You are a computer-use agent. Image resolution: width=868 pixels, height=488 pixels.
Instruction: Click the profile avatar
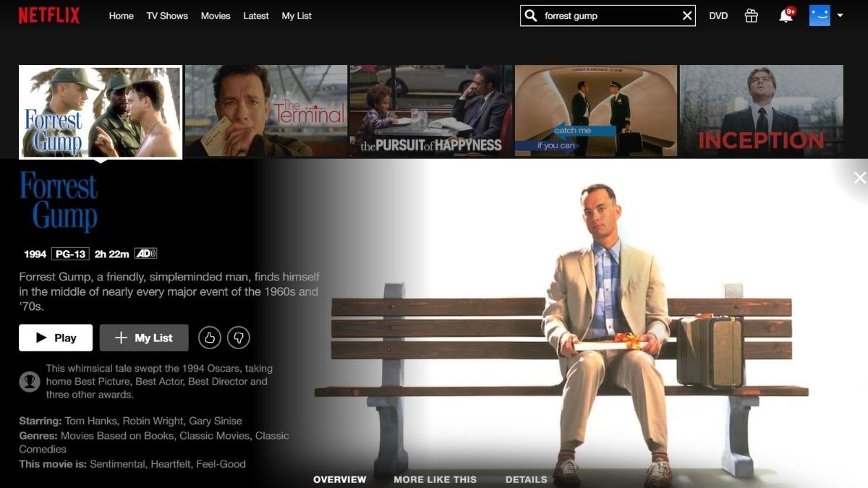820,15
